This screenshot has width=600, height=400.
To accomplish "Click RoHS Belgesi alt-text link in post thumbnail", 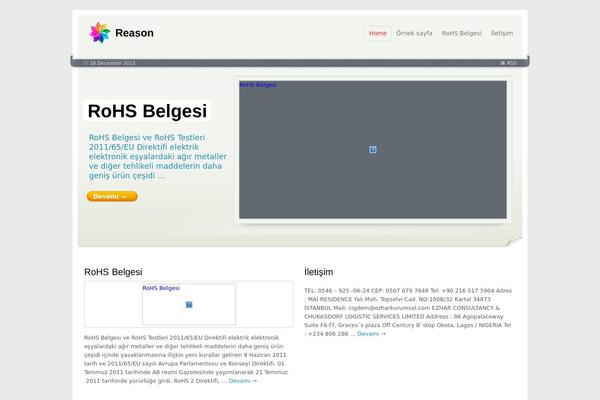I will 161,288.
